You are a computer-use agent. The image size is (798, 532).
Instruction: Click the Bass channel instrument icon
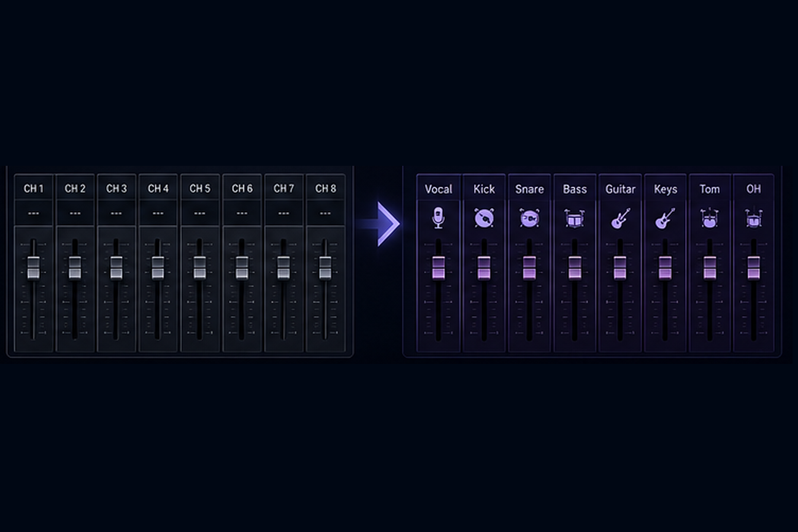click(575, 219)
